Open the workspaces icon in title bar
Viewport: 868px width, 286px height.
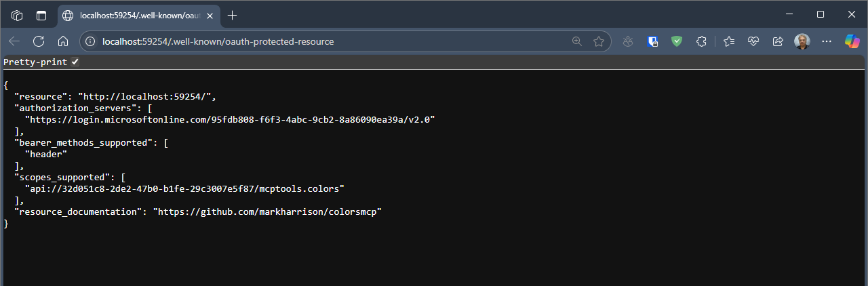(x=18, y=15)
